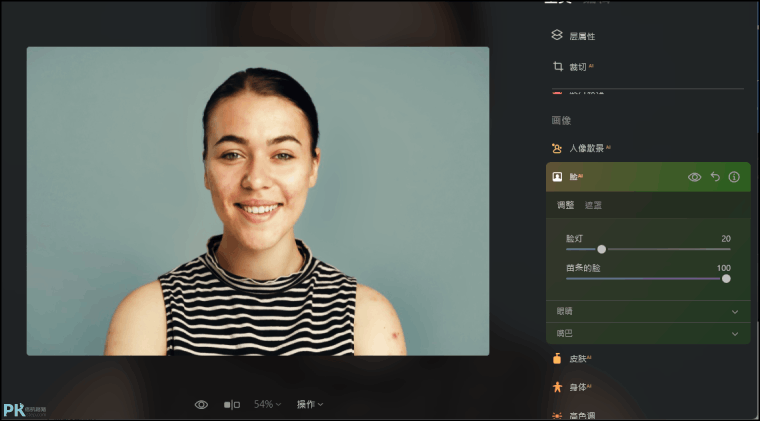
Task: Click the 层属性 layer properties stack icon
Action: point(557,35)
